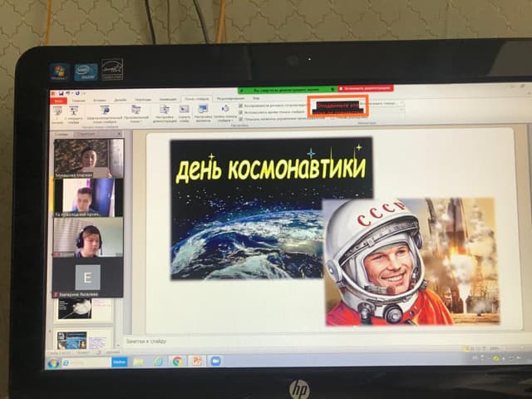Screen dimensions: 532x399
Task: Switch to Zoom taskbar icon
Action: pos(215,361)
